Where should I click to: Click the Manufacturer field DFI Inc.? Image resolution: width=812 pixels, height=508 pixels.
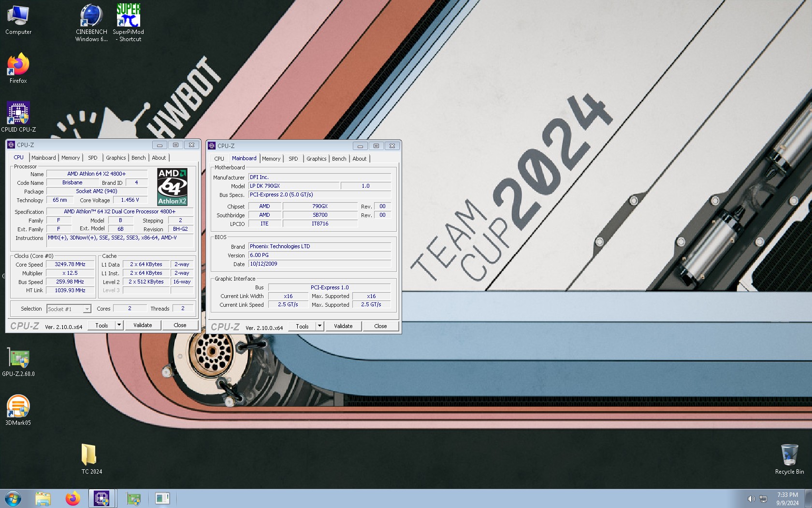(319, 177)
